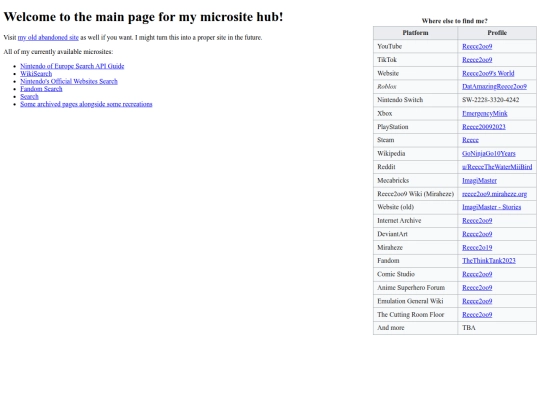Open the Reece2oo9 link in TikTok row
Viewport: 540px width, 405px height.
tap(477, 60)
